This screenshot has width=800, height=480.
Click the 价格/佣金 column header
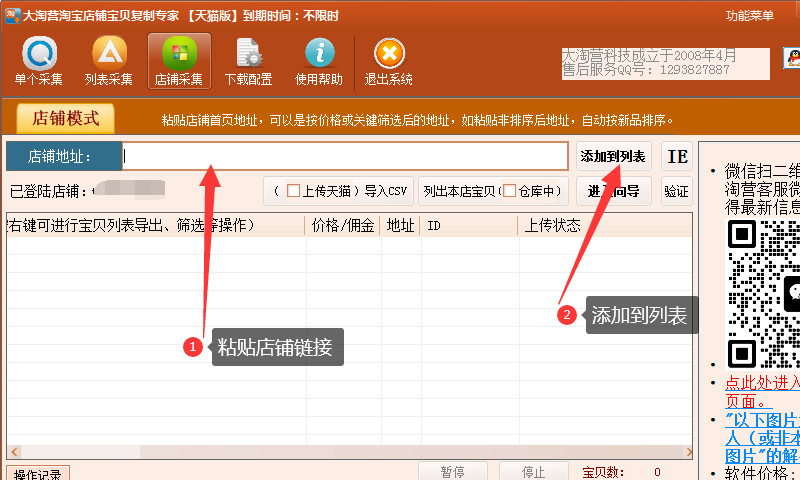(x=342, y=225)
